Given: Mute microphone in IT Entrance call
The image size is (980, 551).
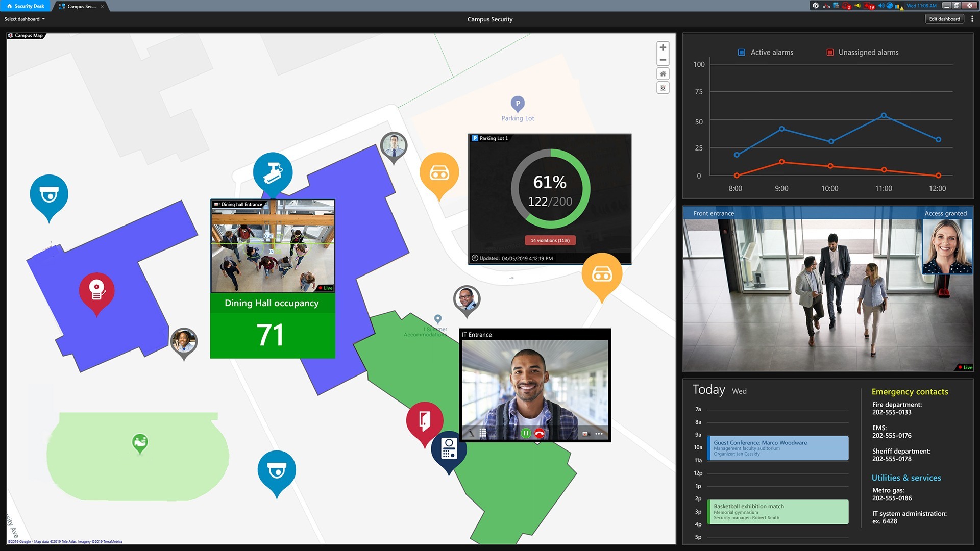Looking at the screenshot, I should (x=471, y=433).
